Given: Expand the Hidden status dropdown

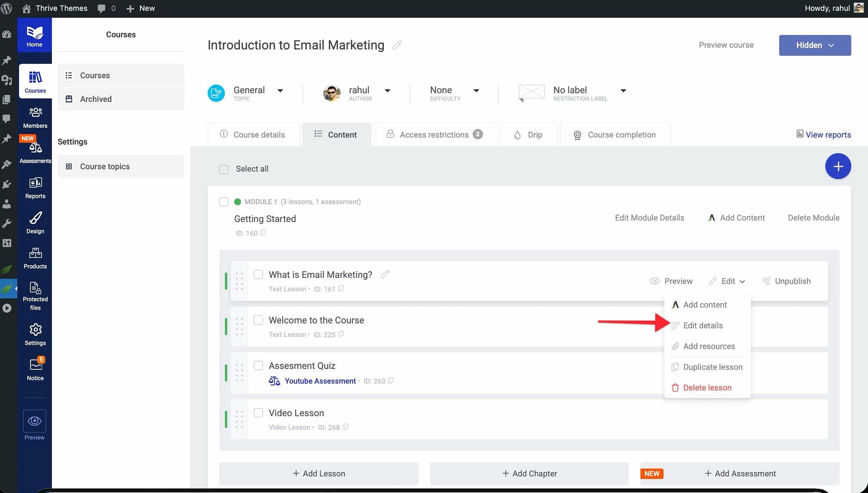Looking at the screenshot, I should pos(814,45).
